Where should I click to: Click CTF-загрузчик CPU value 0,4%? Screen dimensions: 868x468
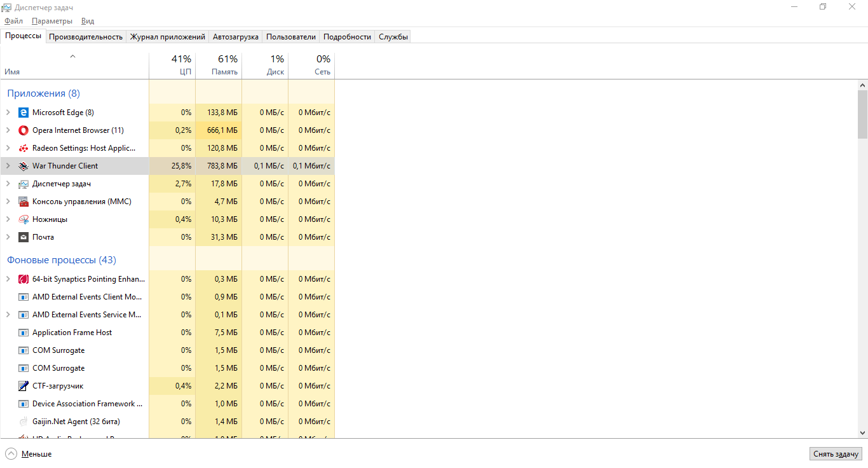[183, 386]
